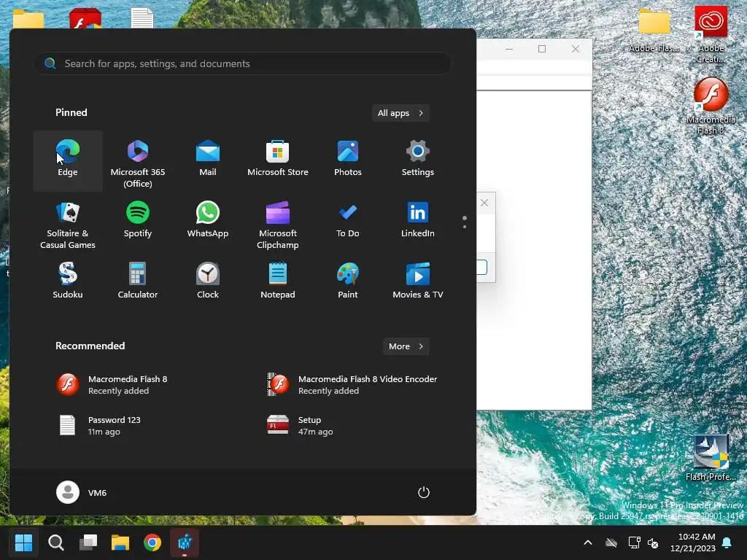Open the VM6 user account menu

pyautogui.click(x=82, y=492)
